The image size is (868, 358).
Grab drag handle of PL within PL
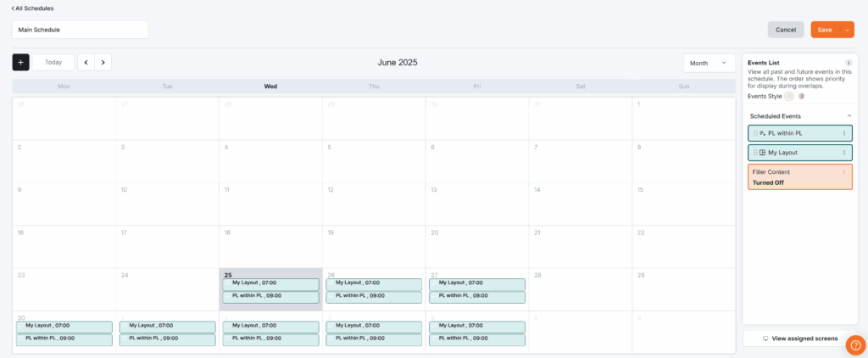tap(755, 133)
